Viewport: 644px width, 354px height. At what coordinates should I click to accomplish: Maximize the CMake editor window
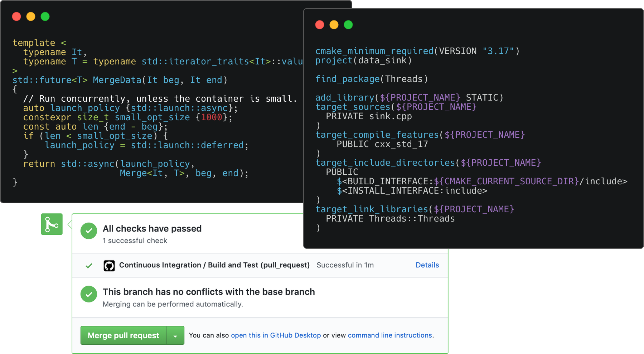click(348, 25)
